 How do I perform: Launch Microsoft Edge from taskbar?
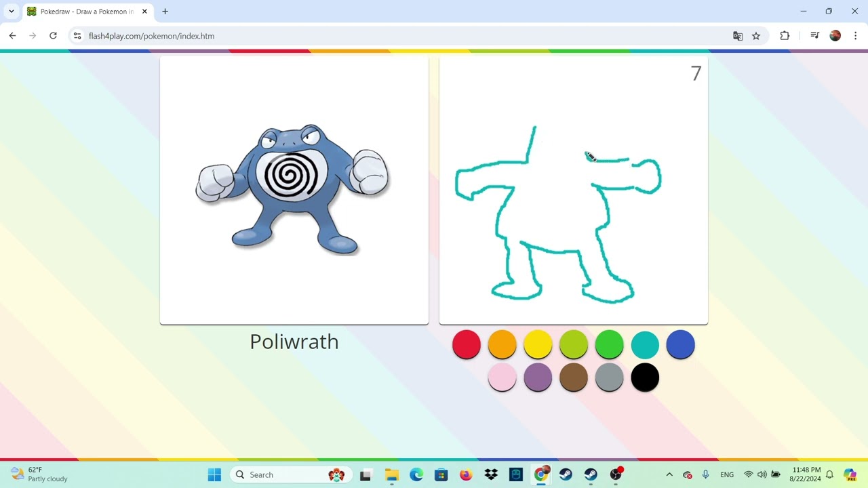point(416,474)
